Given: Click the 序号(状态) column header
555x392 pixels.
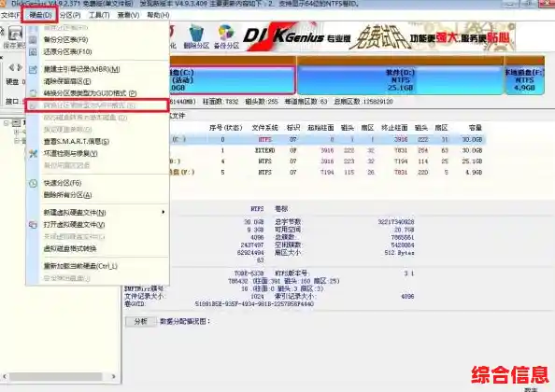Looking at the screenshot, I should [x=225, y=128].
